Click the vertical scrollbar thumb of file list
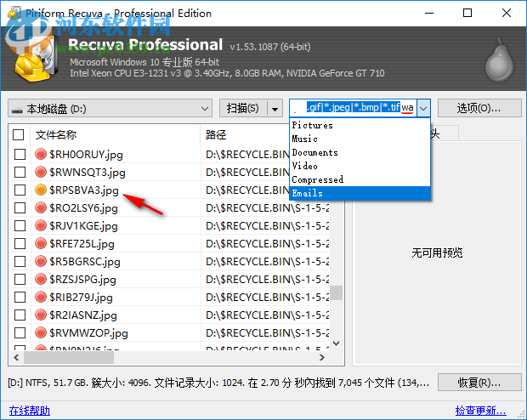The width and height of the screenshot is (527, 420). (x=336, y=292)
